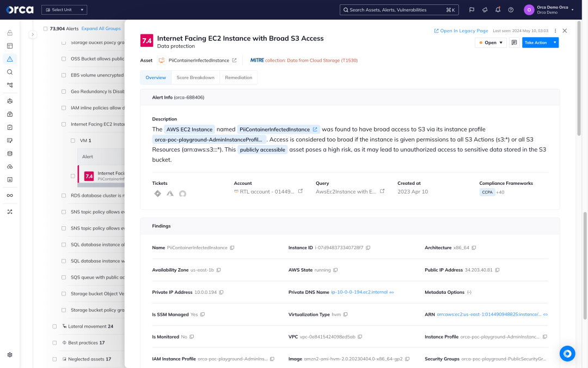The width and height of the screenshot is (588, 368).
Task: Open the three-dot more options menu
Action: point(555,31)
